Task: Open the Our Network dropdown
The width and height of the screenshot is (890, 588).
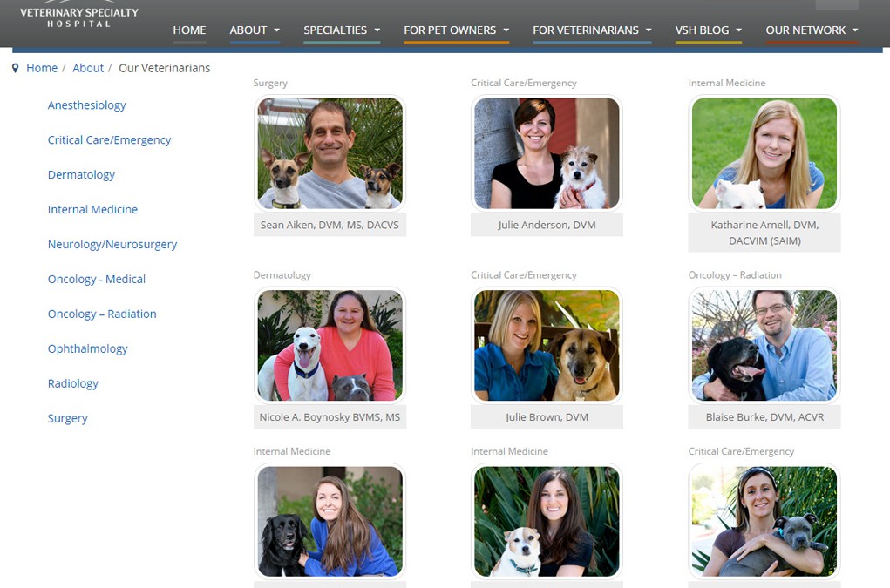Action: [812, 30]
